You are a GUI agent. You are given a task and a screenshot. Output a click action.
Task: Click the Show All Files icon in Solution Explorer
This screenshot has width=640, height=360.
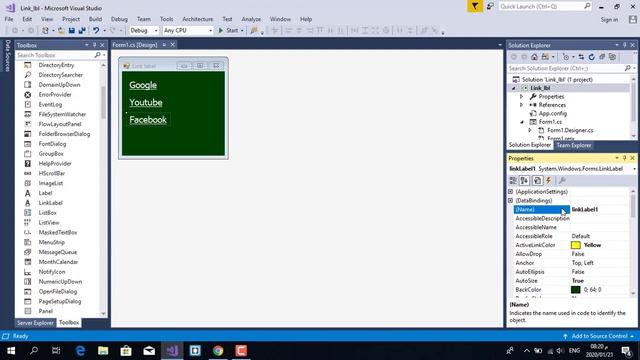point(612,57)
